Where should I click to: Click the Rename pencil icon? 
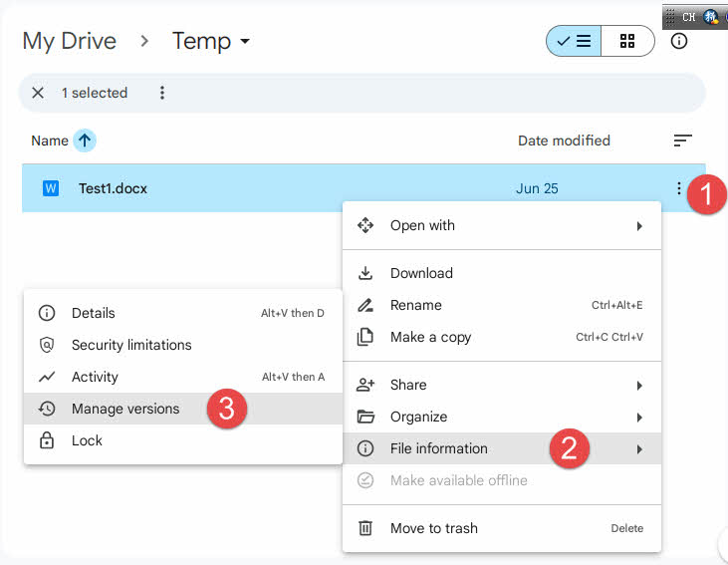(x=365, y=305)
